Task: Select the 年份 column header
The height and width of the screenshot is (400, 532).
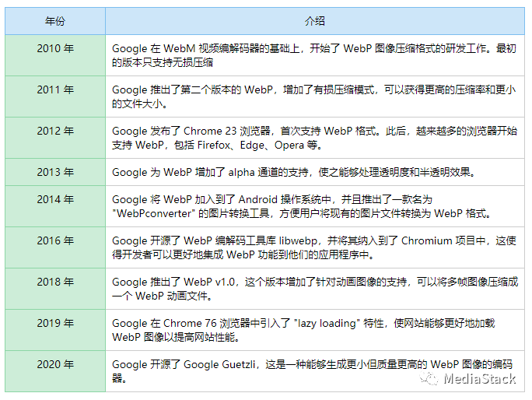Action: pyautogui.click(x=55, y=21)
